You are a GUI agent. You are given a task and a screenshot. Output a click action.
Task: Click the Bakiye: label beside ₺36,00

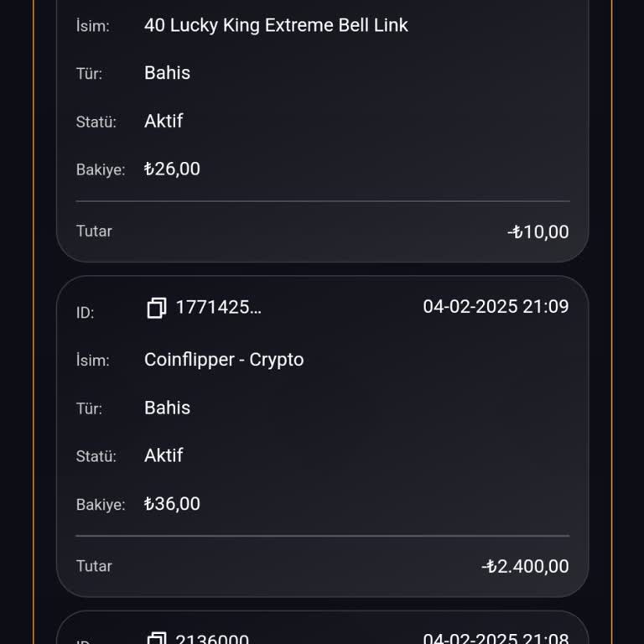tap(100, 505)
